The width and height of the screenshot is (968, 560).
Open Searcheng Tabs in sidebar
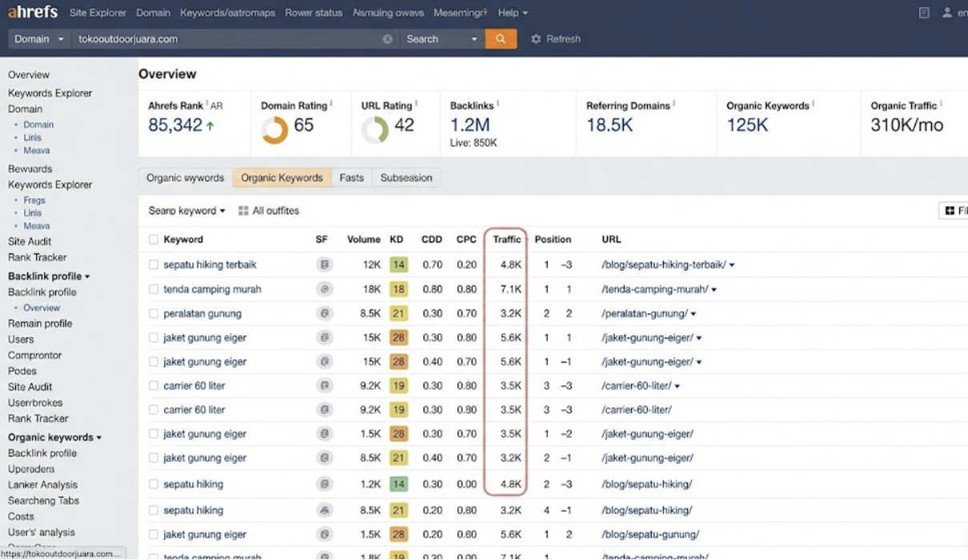coord(43,501)
